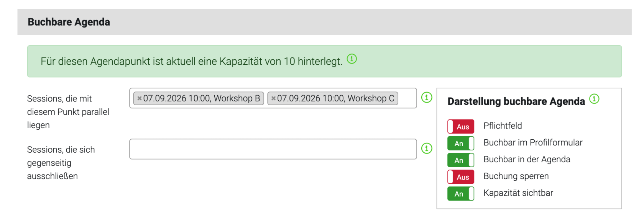The image size is (644, 222).
Task: Click the Pflichtfeld label text
Action: [503, 126]
